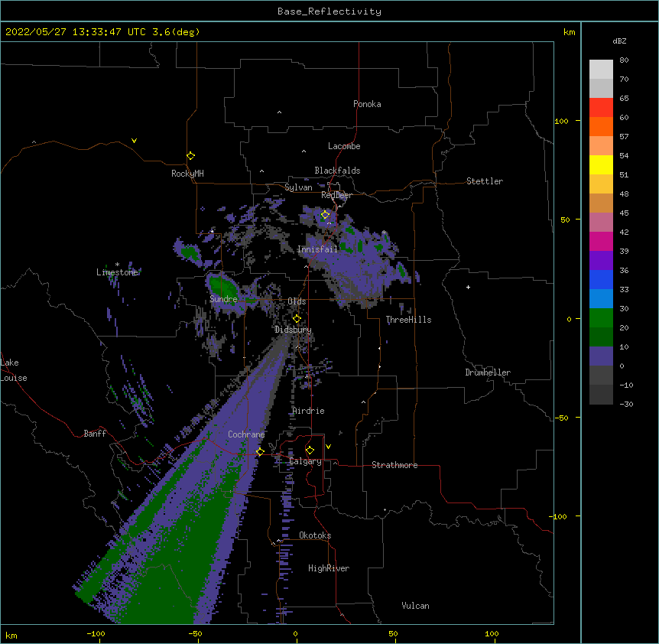Click the Calgary label
659x644 pixels.
(305, 461)
